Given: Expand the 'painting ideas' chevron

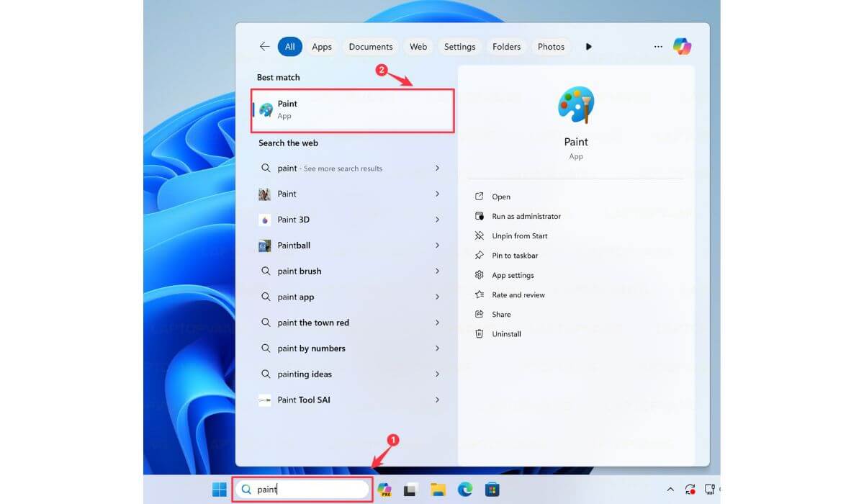Looking at the screenshot, I should pos(437,374).
